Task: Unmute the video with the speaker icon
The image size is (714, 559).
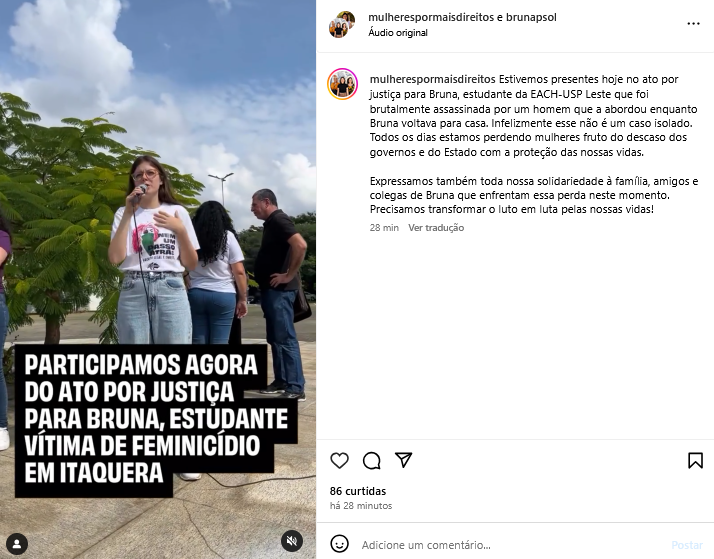Action: click(x=291, y=541)
